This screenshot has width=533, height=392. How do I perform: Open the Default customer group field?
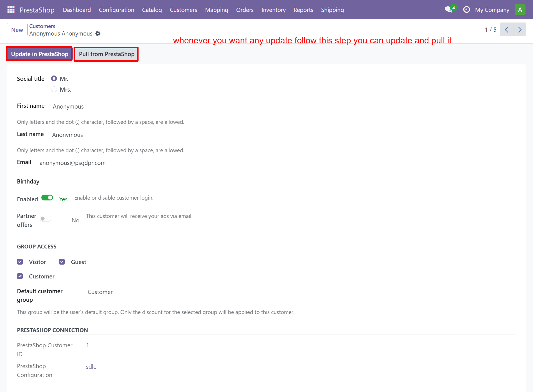100,292
